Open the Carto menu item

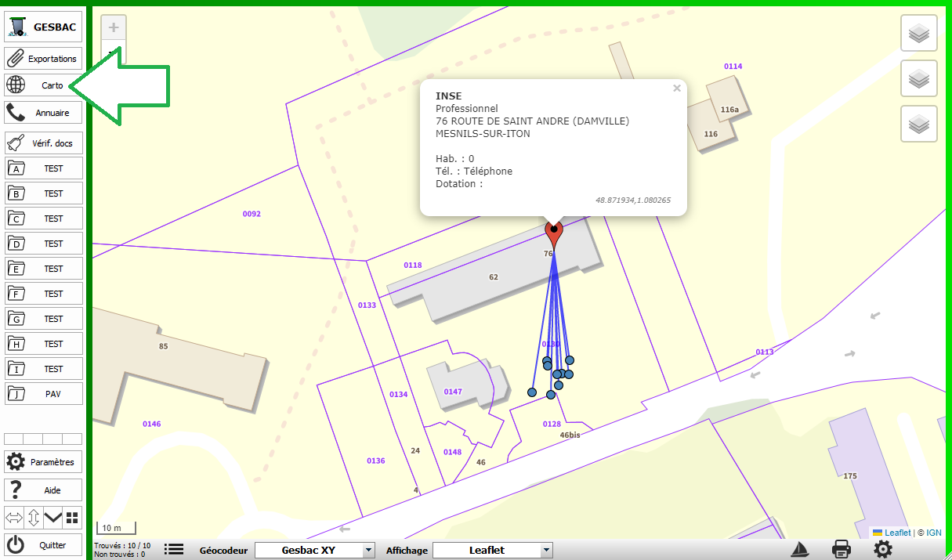point(43,85)
